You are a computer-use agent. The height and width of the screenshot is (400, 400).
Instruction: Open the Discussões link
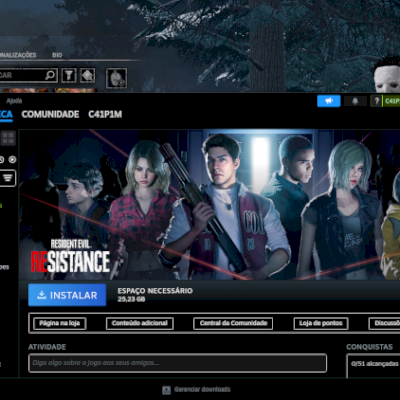384,323
